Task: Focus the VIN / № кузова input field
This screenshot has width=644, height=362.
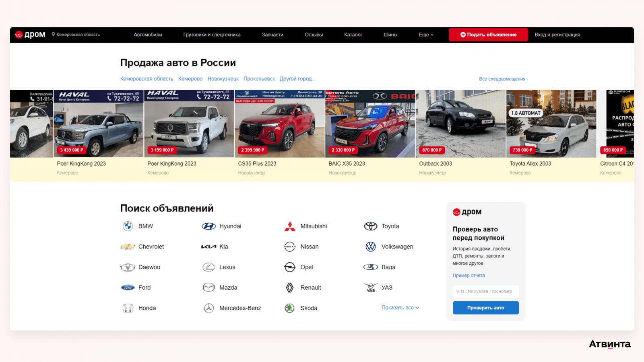Action: [486, 291]
